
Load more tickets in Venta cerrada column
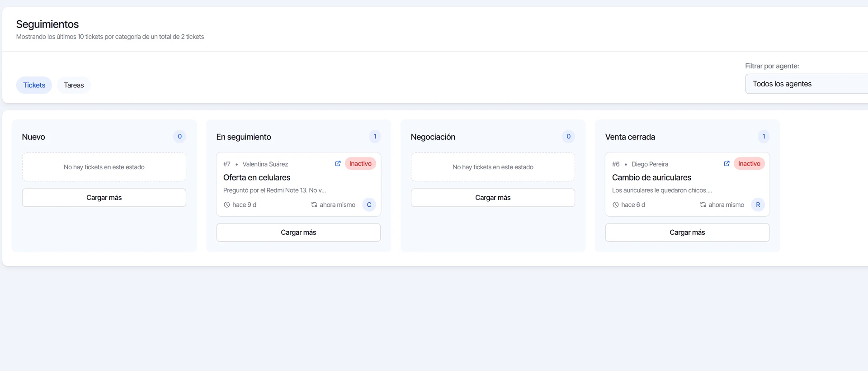[x=687, y=233]
